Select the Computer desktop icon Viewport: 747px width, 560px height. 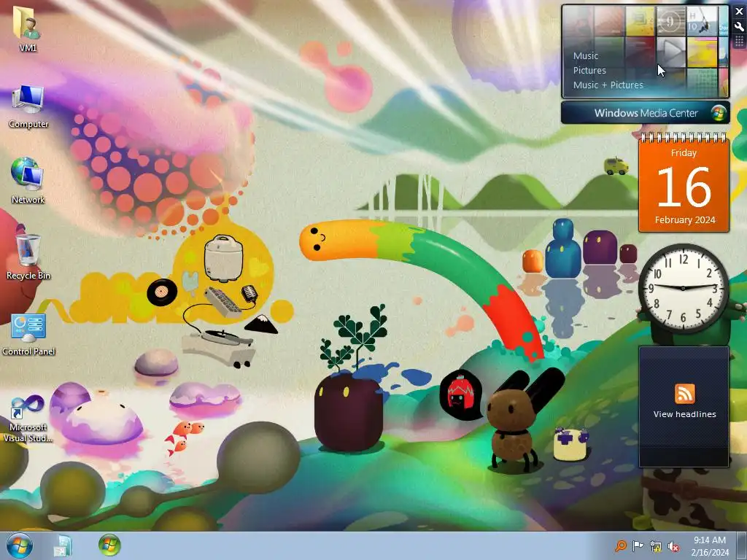[28, 106]
